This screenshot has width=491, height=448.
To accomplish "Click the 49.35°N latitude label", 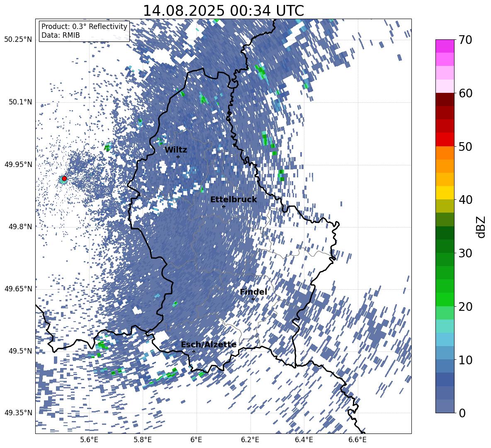I will [x=18, y=413].
